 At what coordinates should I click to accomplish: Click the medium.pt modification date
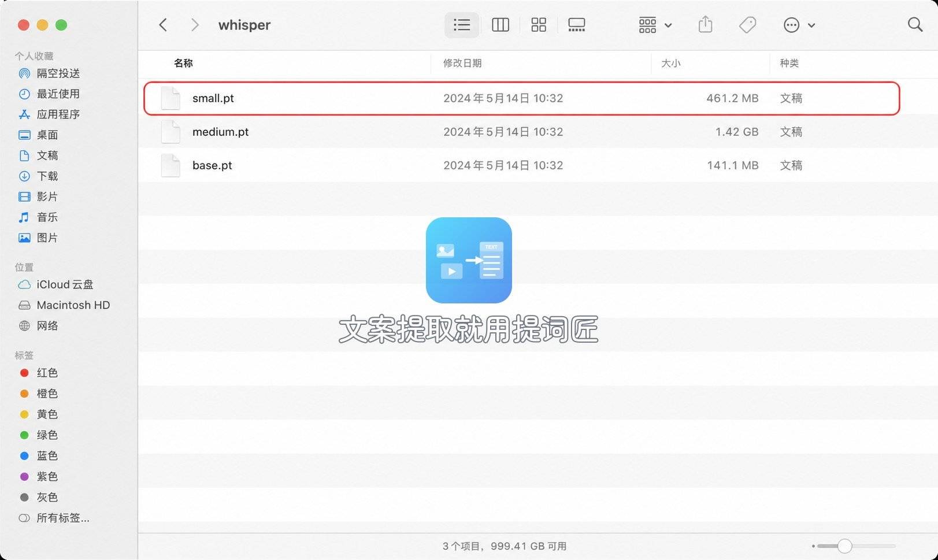[503, 132]
